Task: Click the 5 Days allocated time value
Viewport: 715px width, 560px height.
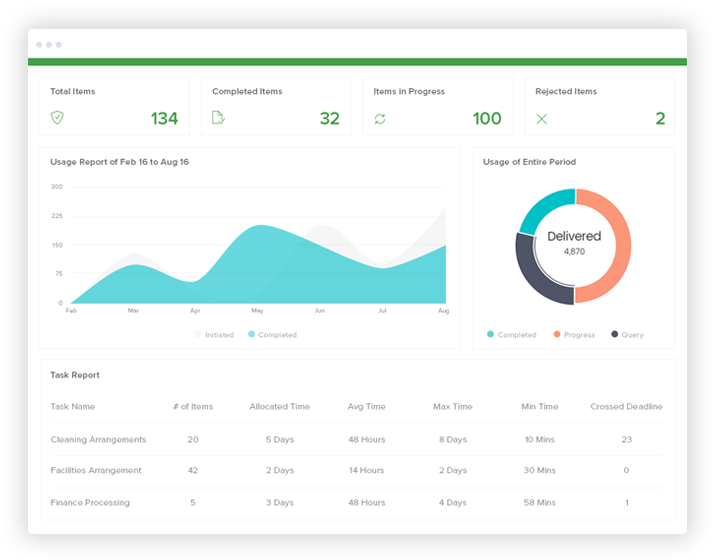Action: point(280,440)
